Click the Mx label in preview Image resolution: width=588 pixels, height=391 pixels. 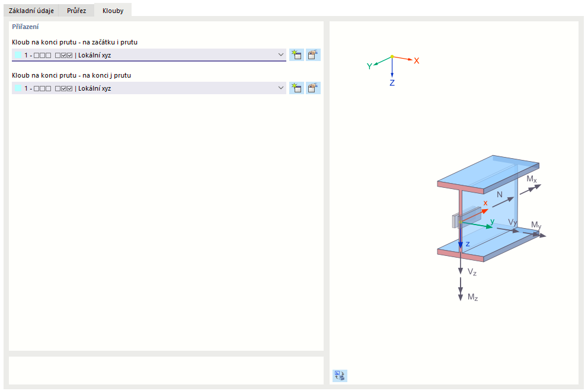531,179
